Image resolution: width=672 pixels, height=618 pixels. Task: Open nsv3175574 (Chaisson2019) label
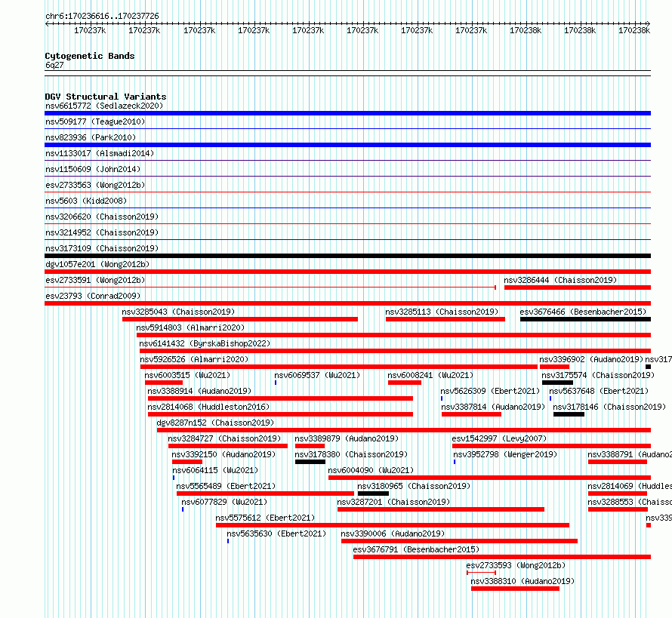[x=598, y=375]
